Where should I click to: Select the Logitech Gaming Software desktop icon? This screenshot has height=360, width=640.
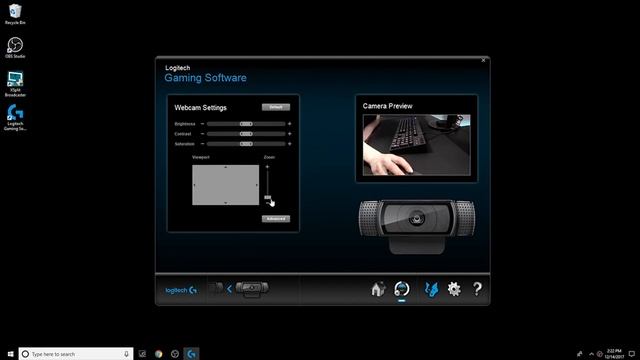click(15, 118)
